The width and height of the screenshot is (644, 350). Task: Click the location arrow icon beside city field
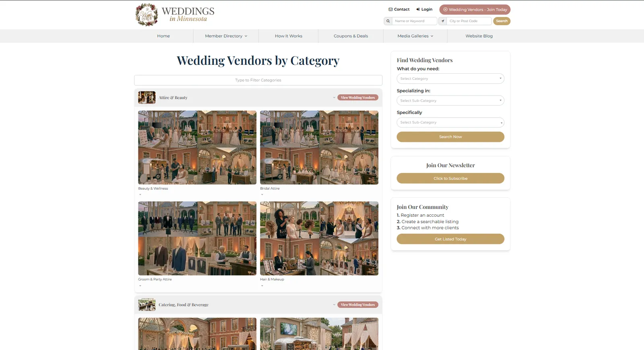tap(443, 21)
